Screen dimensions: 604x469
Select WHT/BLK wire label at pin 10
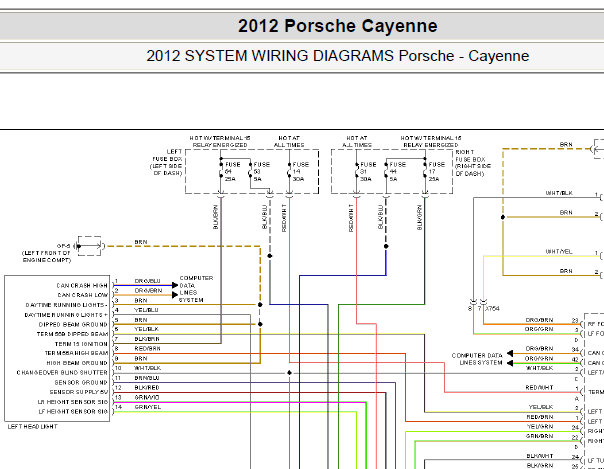pos(147,368)
